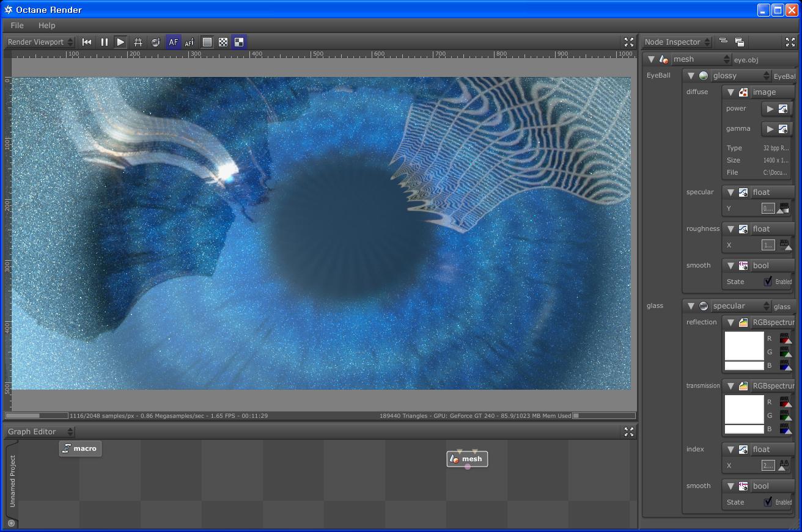Image resolution: width=802 pixels, height=532 pixels.
Task: Adjust the transmission G channel slider
Action: point(785,416)
